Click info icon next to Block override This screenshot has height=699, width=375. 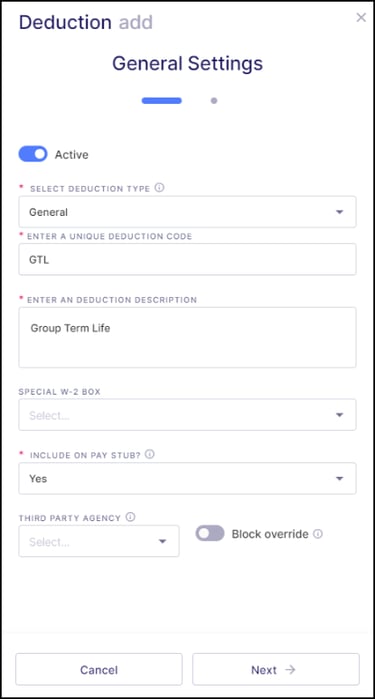317,534
